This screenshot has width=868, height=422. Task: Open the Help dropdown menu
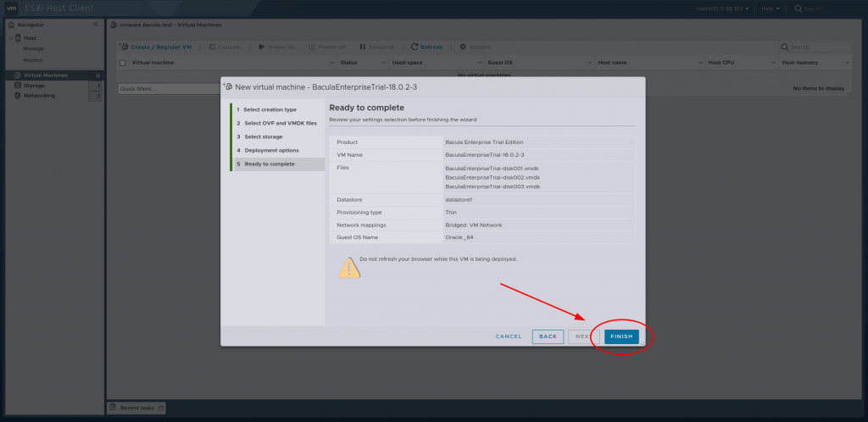pos(771,8)
